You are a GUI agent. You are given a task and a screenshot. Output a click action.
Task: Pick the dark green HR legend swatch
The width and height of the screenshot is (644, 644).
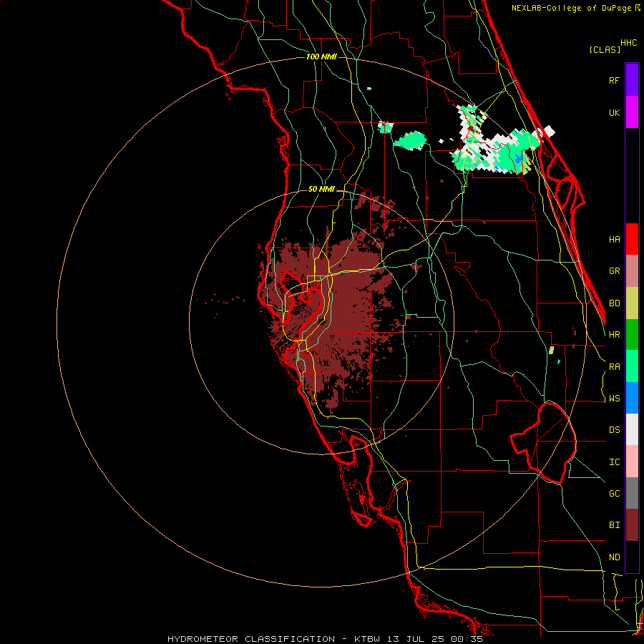632,334
